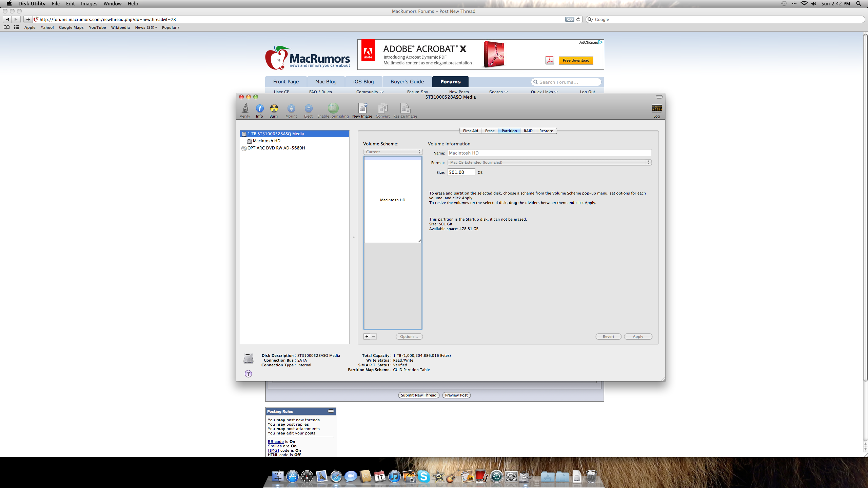Open Photo Booth from the Dock
This screenshot has width=868, height=488.
pos(482,476)
